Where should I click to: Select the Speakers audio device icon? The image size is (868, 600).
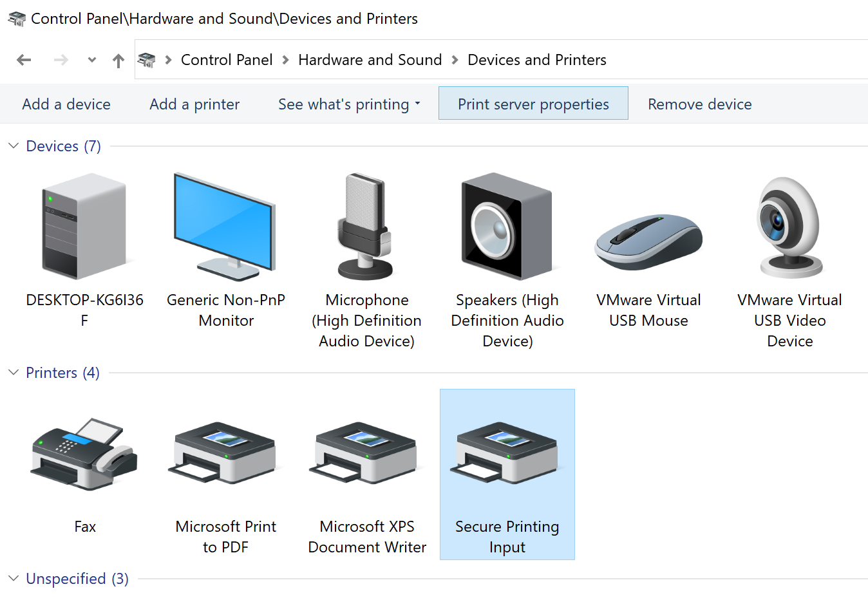507,226
